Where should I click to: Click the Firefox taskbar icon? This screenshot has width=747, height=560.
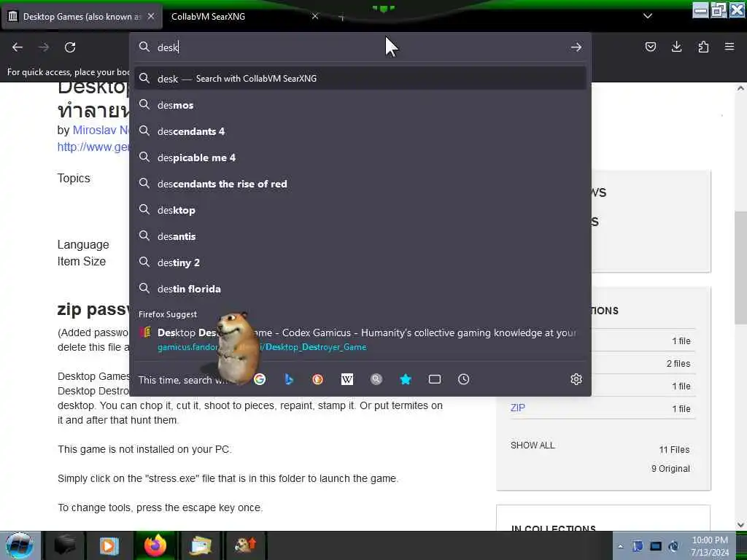[x=155, y=545]
